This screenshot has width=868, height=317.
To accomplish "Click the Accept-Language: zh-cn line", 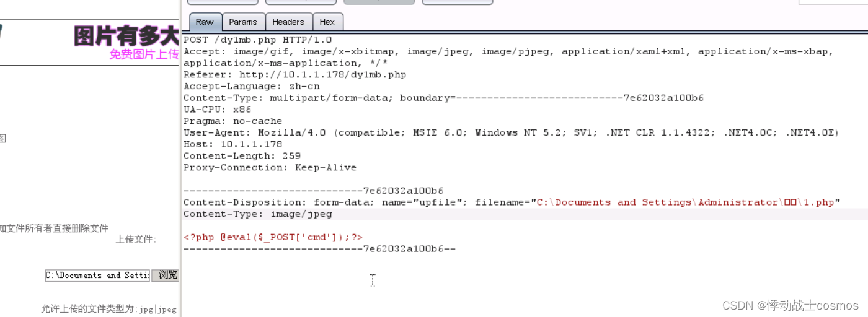I will click(252, 87).
